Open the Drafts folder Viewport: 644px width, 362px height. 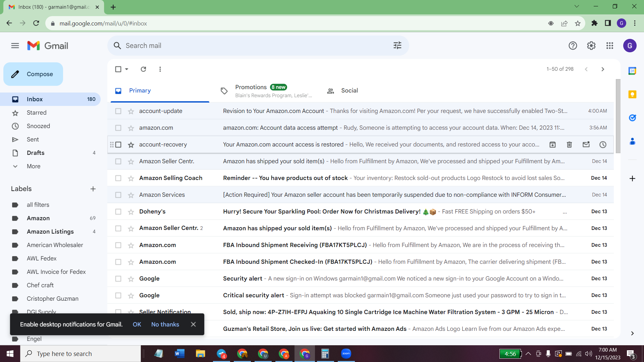point(36,153)
